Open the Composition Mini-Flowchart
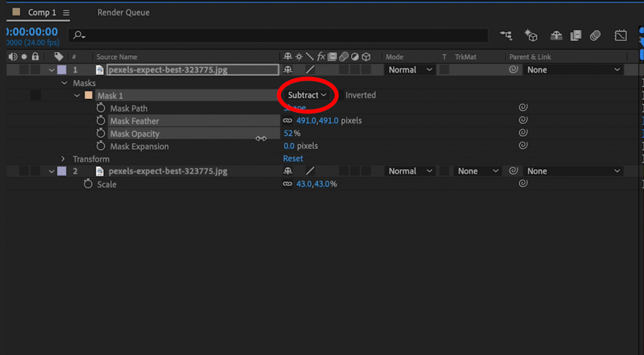Image resolution: width=644 pixels, height=355 pixels. pyautogui.click(x=505, y=36)
